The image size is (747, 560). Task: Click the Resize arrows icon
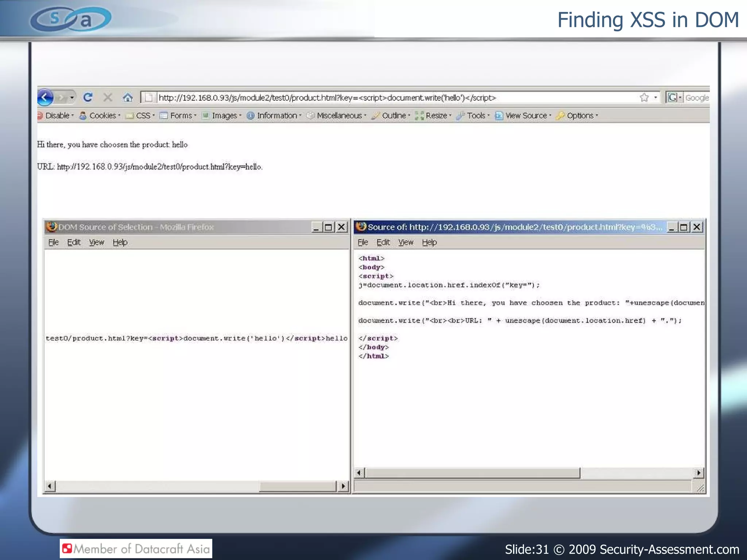419,116
